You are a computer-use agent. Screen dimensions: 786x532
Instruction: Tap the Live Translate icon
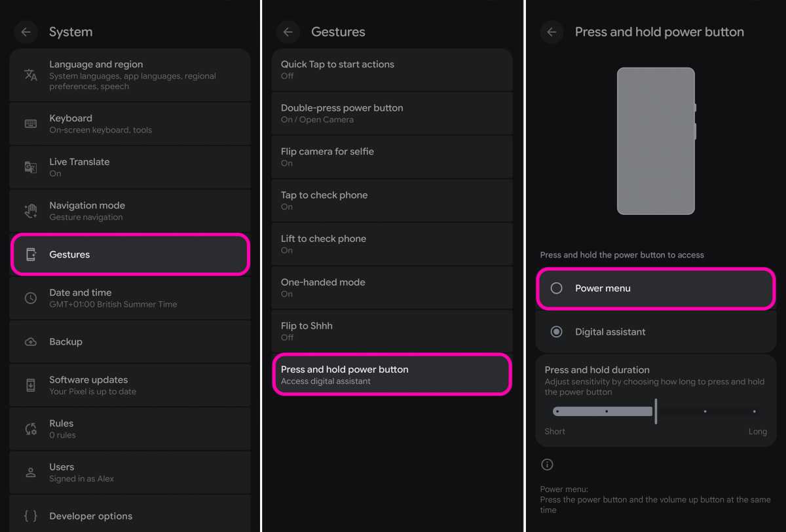click(x=31, y=167)
